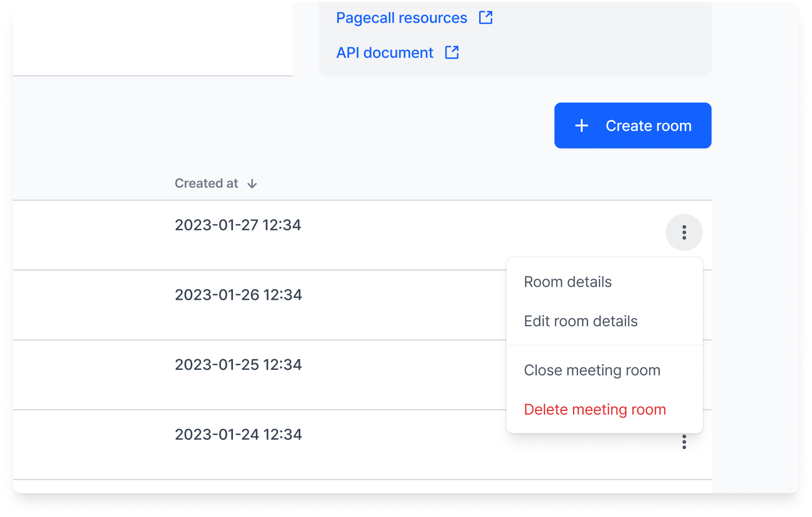Click external-link icon beside API document
812x517 pixels.
(x=452, y=52)
